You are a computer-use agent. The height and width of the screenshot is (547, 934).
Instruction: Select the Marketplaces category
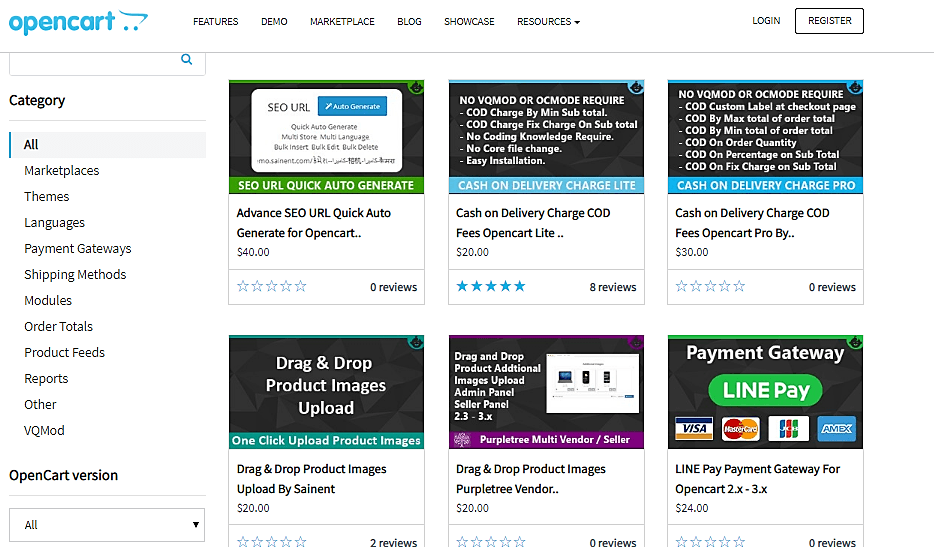pos(61,170)
